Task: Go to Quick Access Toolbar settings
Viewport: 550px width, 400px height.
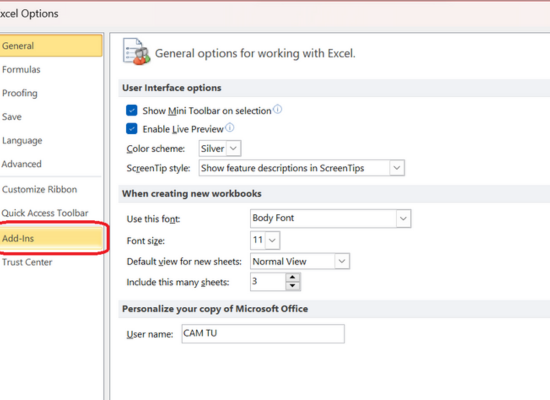Action: (x=45, y=213)
